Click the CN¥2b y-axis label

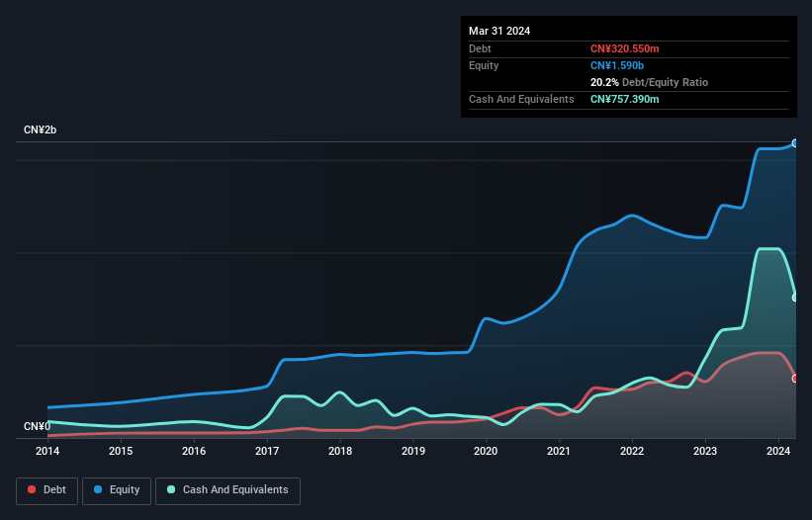coord(41,130)
